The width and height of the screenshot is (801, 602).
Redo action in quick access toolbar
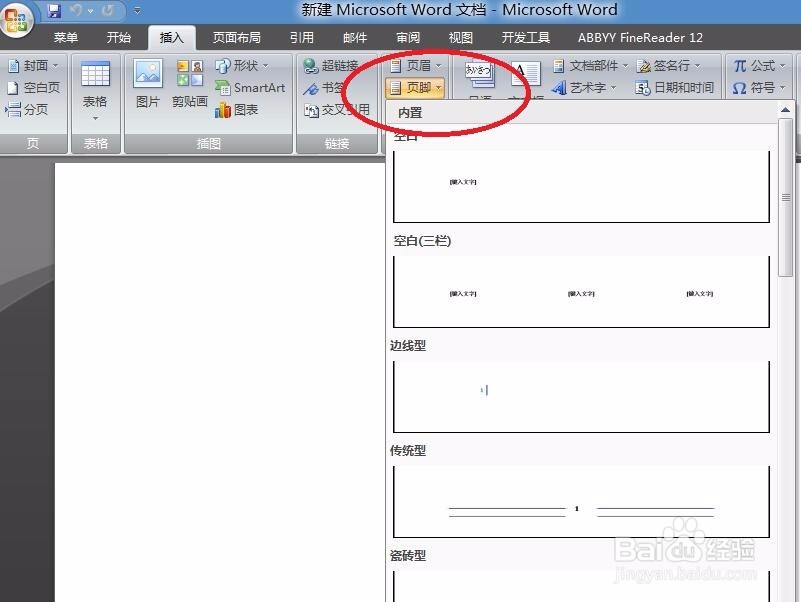pyautogui.click(x=107, y=10)
